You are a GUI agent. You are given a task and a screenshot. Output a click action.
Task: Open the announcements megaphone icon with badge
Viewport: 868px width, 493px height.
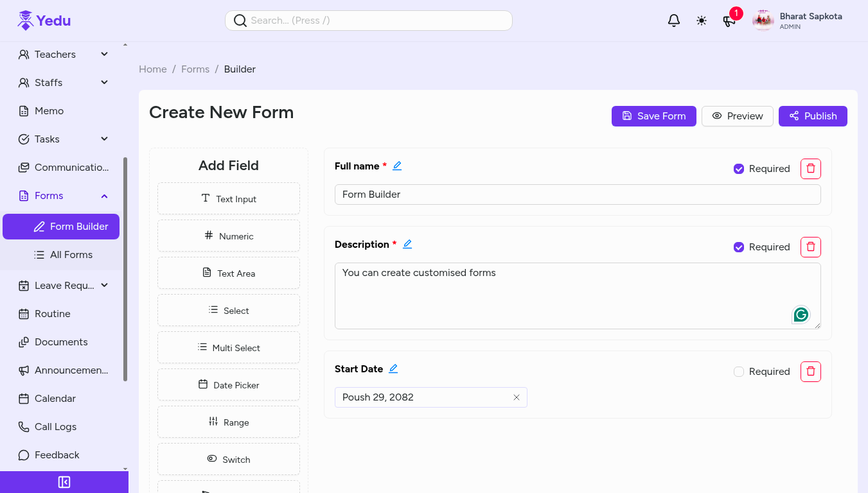729,21
